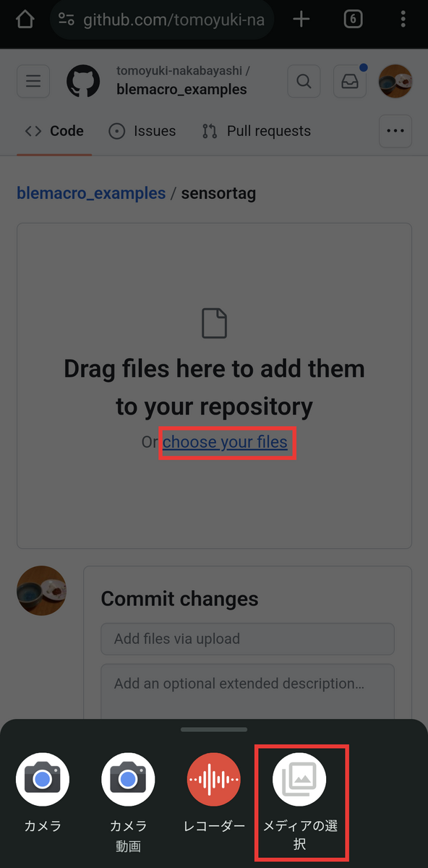This screenshot has height=868, width=428.
Task: Open the blemacro_examples breadcrumb link
Action: coord(91,193)
